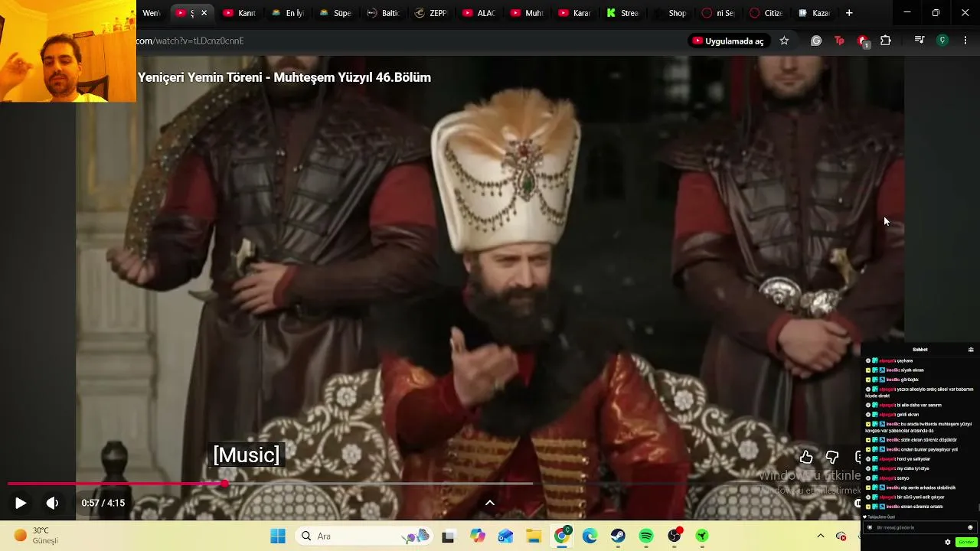Bookmark this page with the star icon
The height and width of the screenshot is (551, 980).
784,41
